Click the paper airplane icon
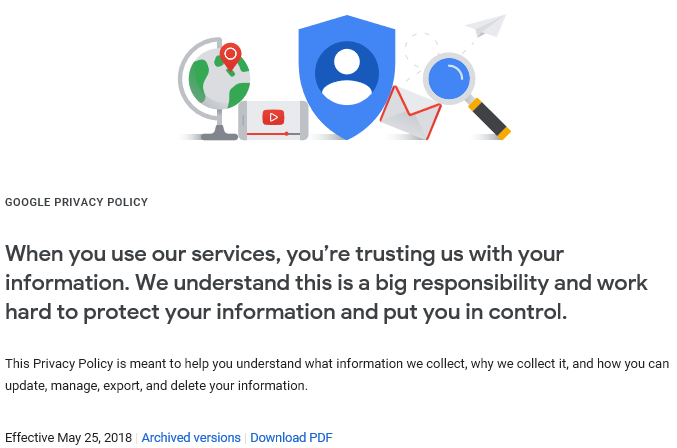This screenshot has height=448, width=677. coord(487,26)
